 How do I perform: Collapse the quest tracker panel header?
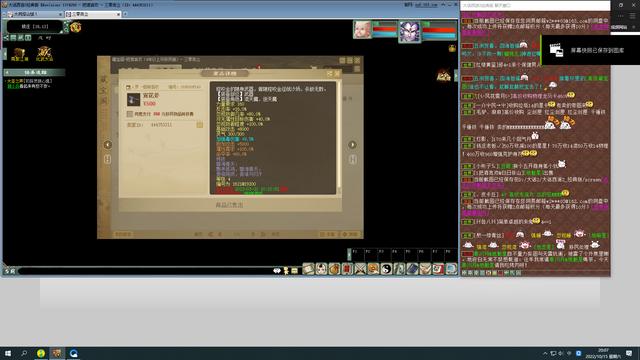(x=34, y=72)
